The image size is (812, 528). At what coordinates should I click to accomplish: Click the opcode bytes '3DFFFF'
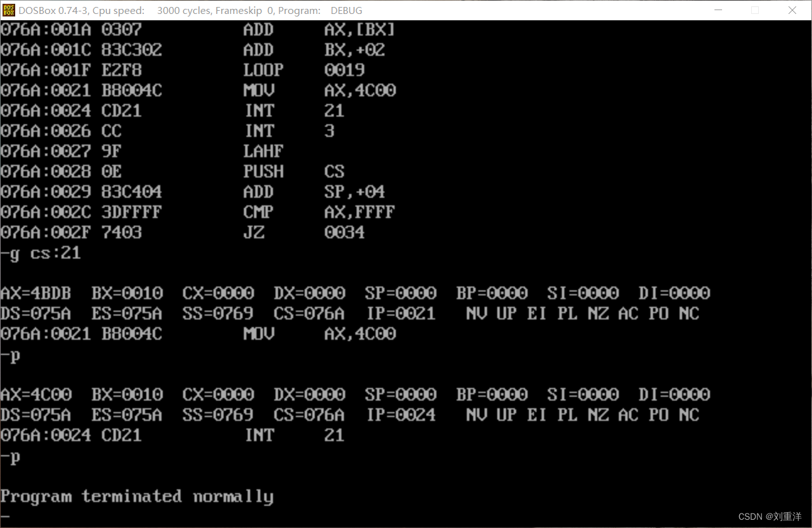click(x=132, y=212)
